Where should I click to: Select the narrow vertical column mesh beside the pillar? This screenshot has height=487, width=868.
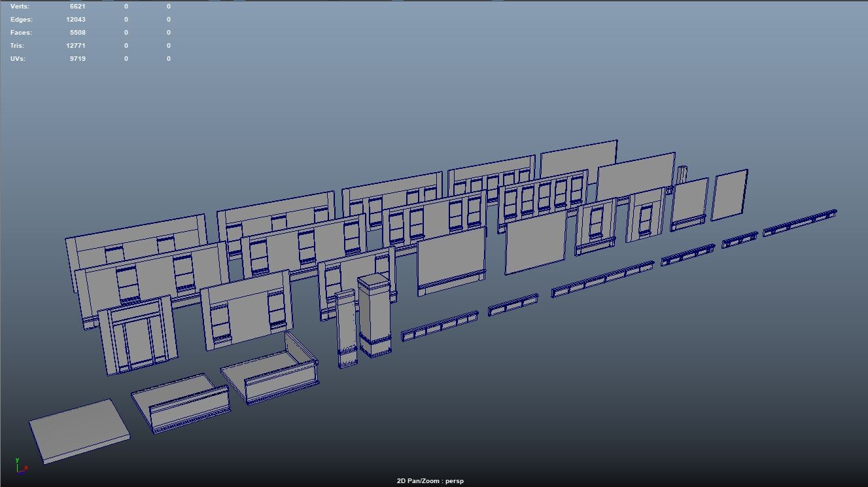tap(345, 327)
